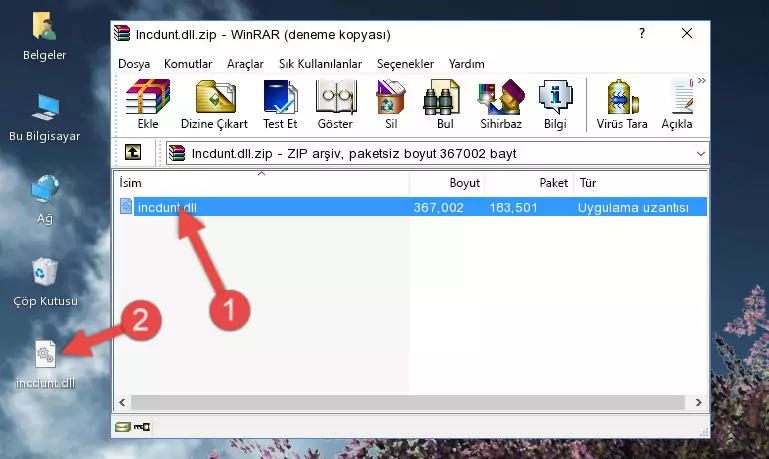Open the Göster (View) tool

coord(335,104)
